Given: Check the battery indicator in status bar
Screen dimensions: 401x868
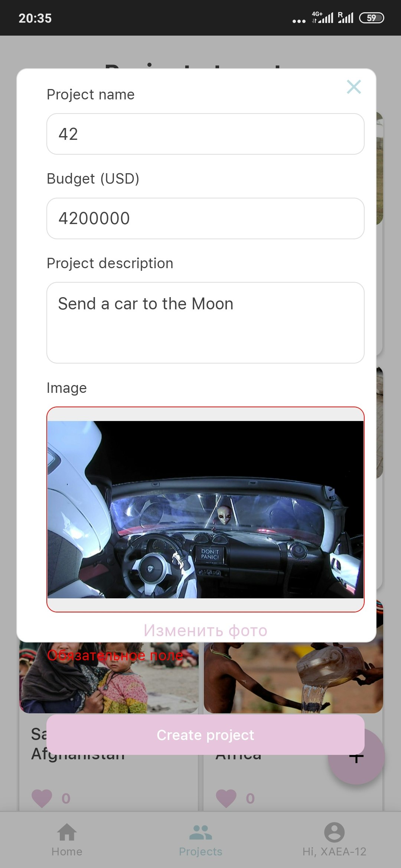Looking at the screenshot, I should pos(371,18).
